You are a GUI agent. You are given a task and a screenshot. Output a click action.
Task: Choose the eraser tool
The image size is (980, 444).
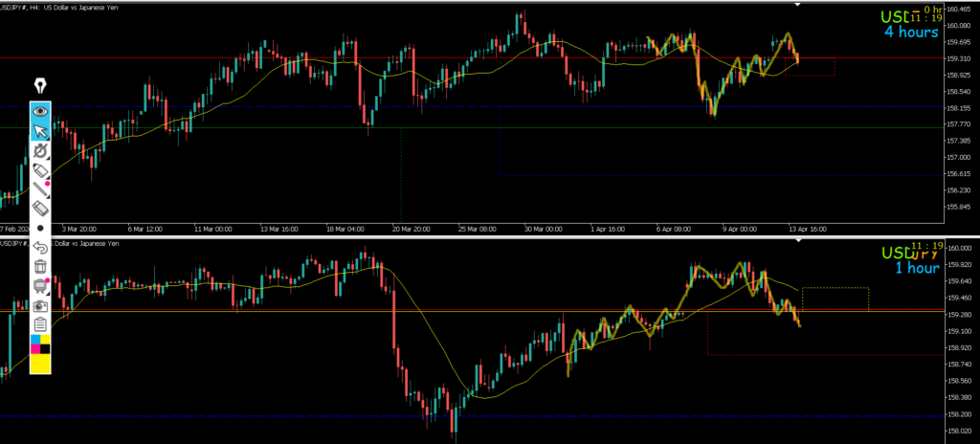[x=40, y=208]
